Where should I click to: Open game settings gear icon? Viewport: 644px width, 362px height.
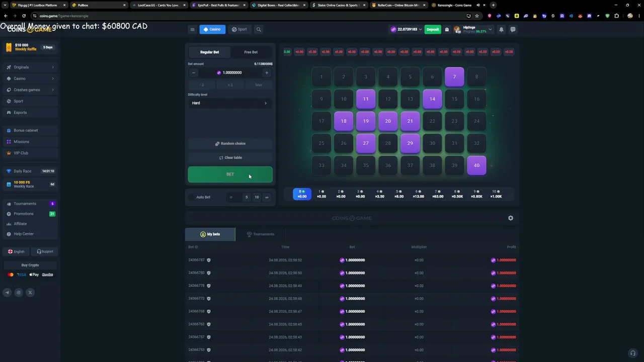pyautogui.click(x=511, y=218)
